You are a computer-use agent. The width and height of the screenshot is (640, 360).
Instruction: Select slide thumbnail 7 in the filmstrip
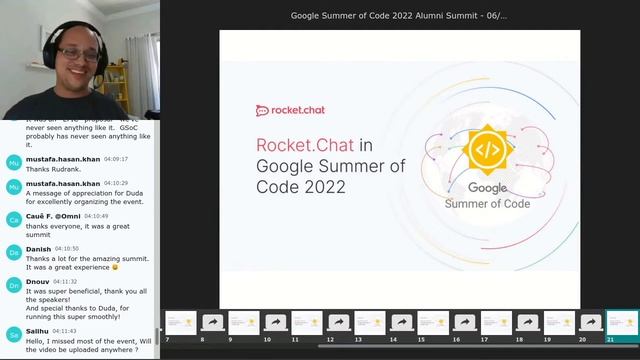point(181,323)
